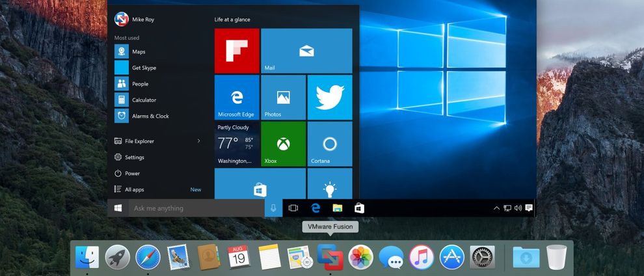Click the volume speaker tray icon
The width and height of the screenshot is (644, 276).
point(518,208)
